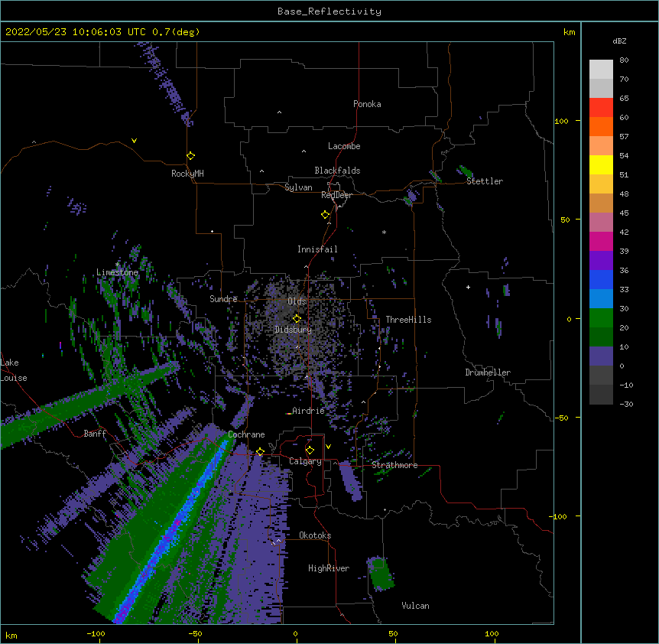
Task: Click the Cochrane city label
Action: click(x=246, y=434)
